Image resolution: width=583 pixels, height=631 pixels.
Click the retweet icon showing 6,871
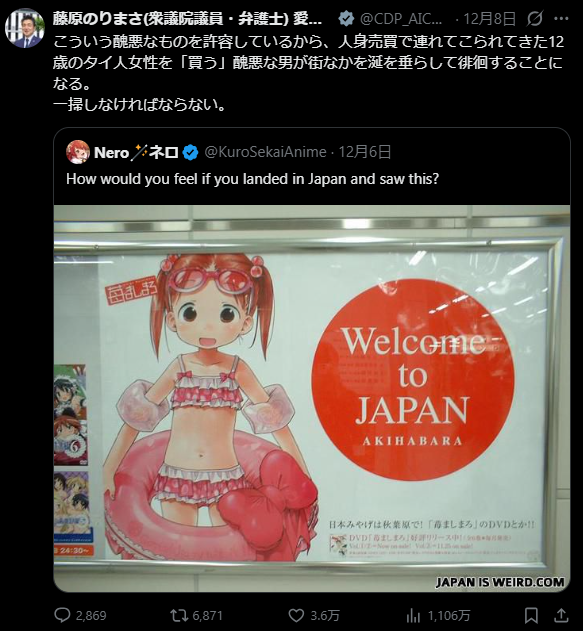(x=177, y=615)
